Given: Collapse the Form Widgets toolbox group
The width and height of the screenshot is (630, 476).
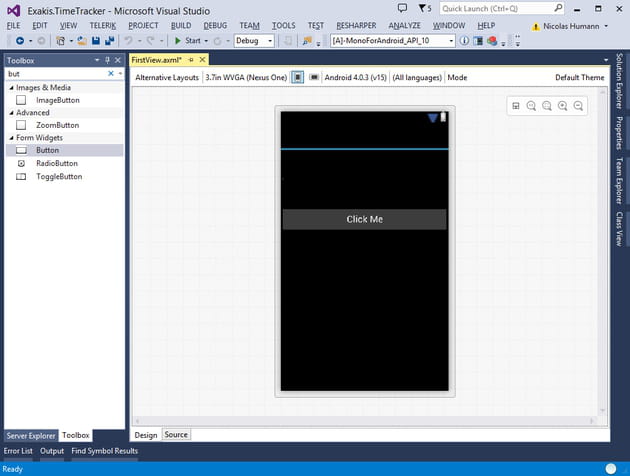Looking at the screenshot, I should pos(11,138).
